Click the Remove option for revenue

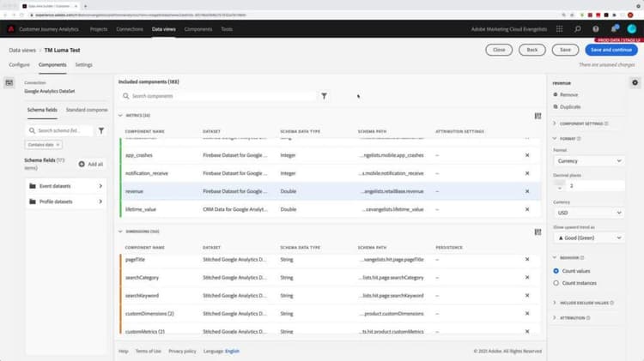566,95
